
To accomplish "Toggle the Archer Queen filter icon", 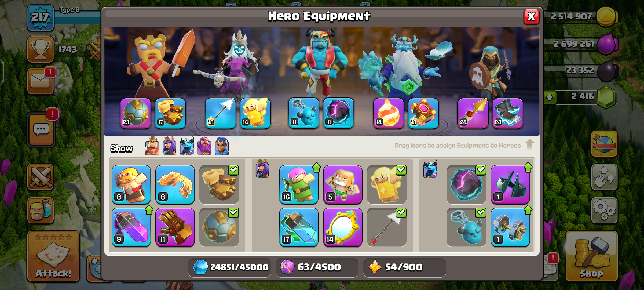I will [169, 146].
